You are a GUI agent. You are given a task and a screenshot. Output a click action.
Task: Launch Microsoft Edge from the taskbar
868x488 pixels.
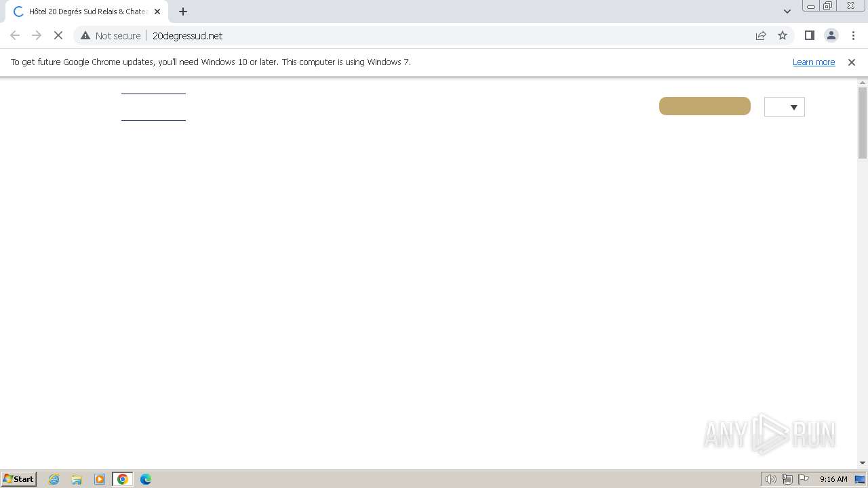coord(146,479)
